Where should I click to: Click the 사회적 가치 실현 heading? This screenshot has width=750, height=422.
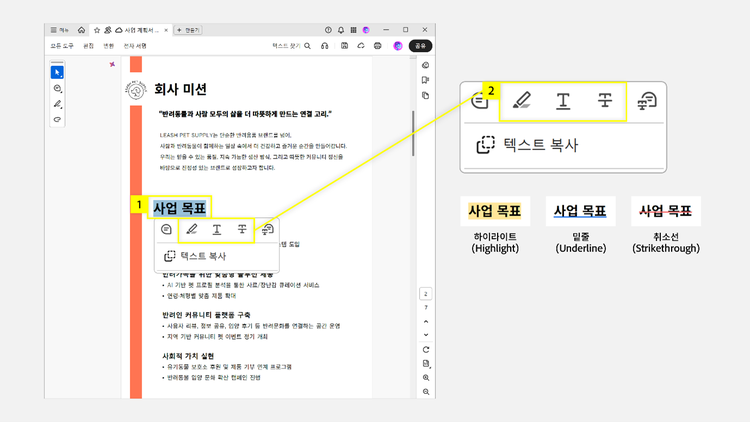coord(188,356)
